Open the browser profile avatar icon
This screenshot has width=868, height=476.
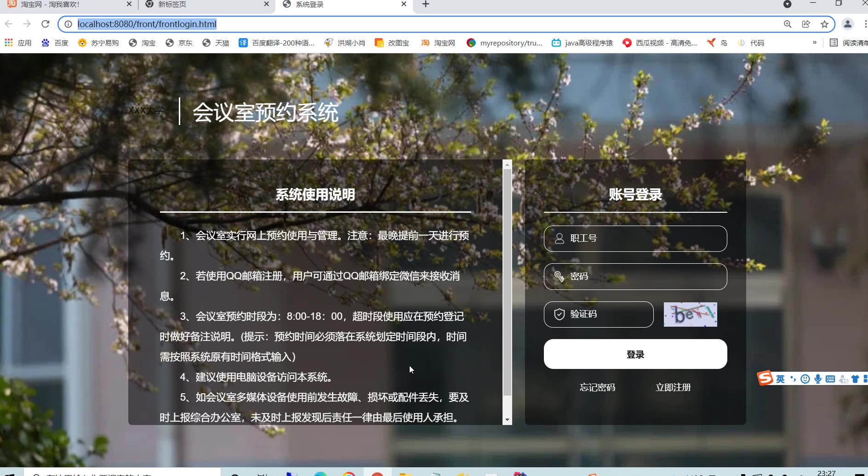[x=847, y=24]
